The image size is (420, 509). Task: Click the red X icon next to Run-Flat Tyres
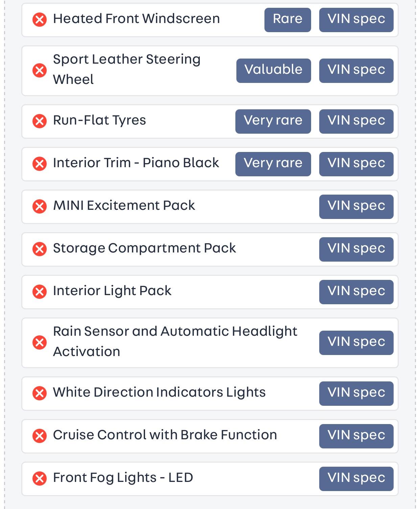coord(40,121)
